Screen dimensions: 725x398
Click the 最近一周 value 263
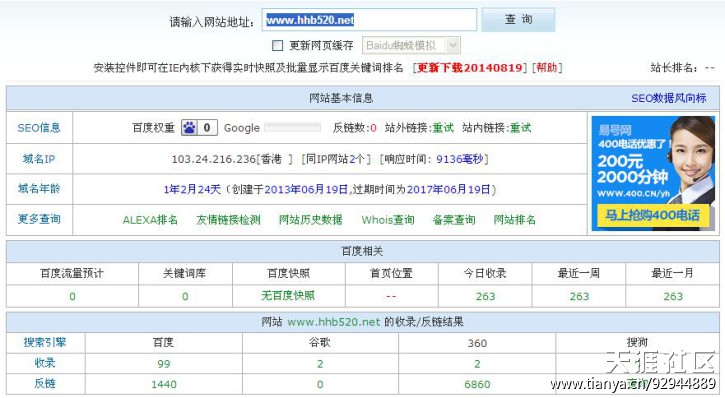[579, 296]
